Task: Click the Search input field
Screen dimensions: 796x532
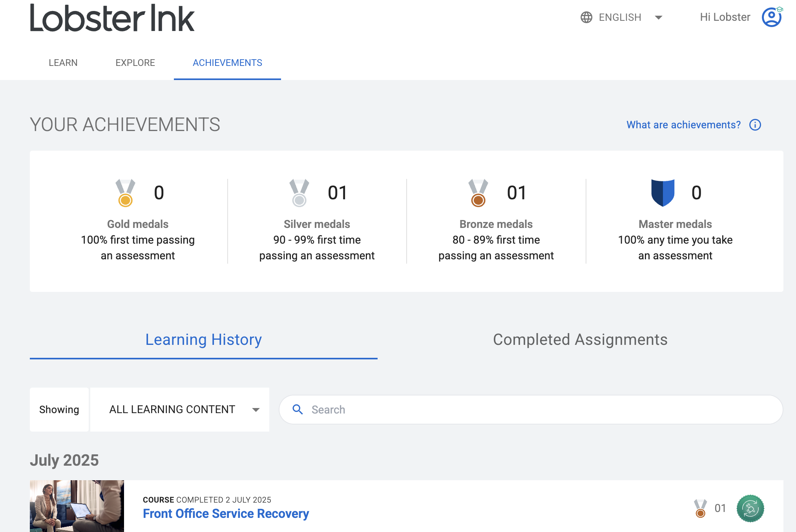Action: (x=531, y=410)
